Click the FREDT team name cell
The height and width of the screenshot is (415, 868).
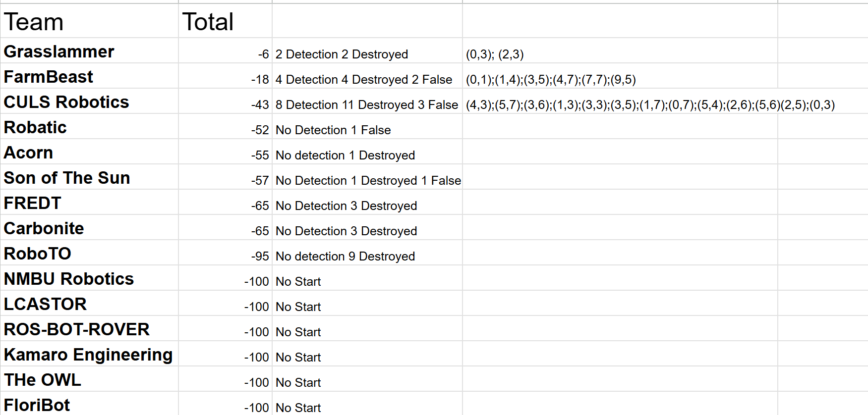click(x=89, y=202)
